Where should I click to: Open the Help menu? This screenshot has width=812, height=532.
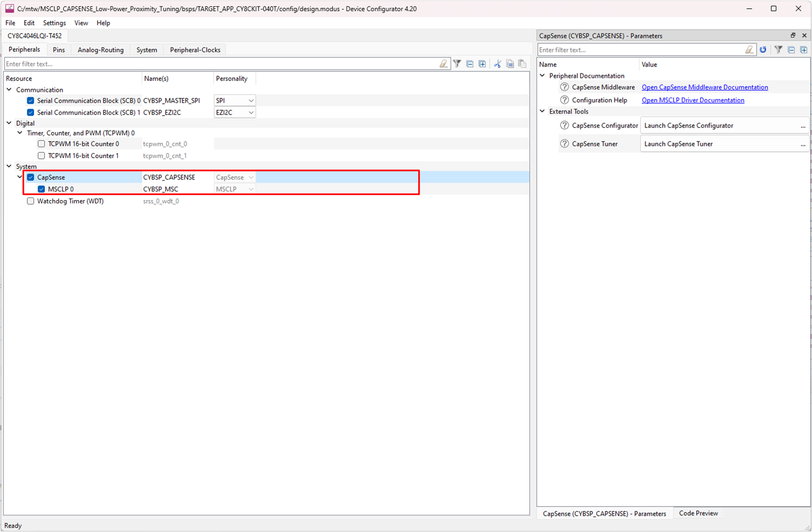coord(103,23)
